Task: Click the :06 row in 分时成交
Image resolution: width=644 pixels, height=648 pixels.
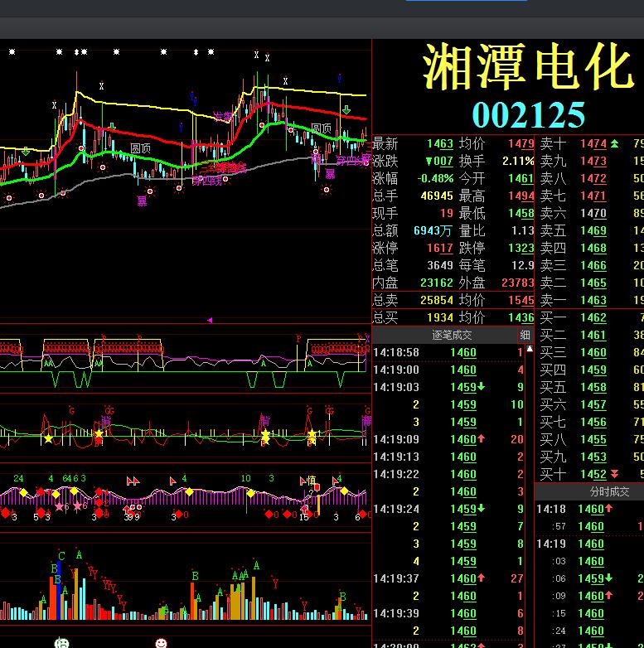Action: tap(590, 578)
